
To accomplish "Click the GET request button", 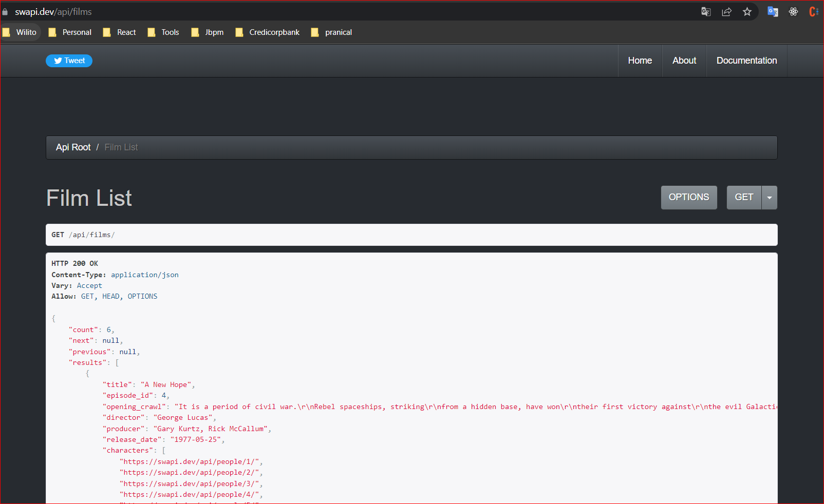I will point(744,198).
